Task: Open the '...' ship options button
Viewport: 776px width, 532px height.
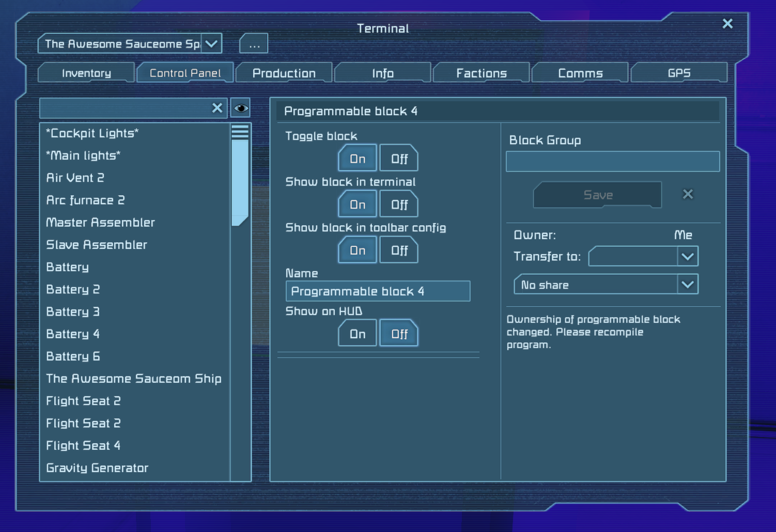Action: point(253,44)
